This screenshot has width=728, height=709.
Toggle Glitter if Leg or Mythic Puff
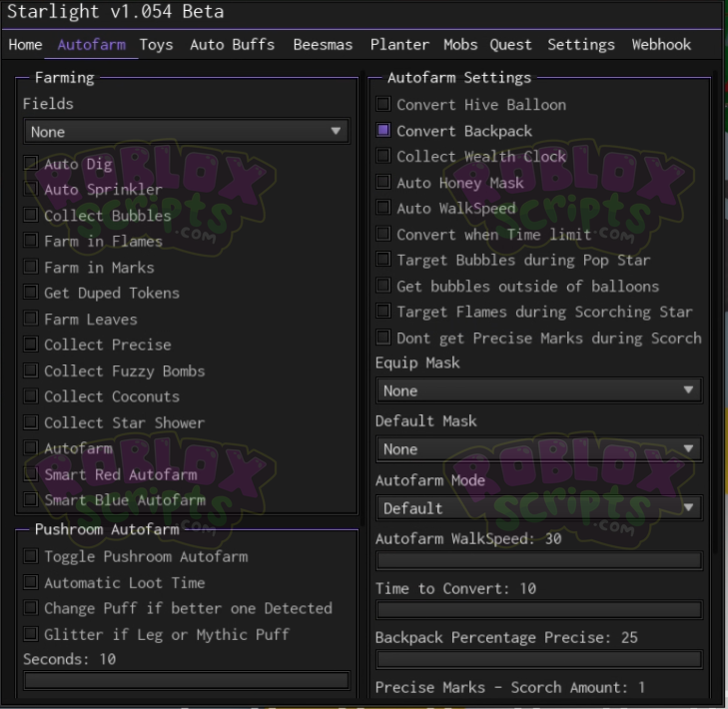(32, 635)
